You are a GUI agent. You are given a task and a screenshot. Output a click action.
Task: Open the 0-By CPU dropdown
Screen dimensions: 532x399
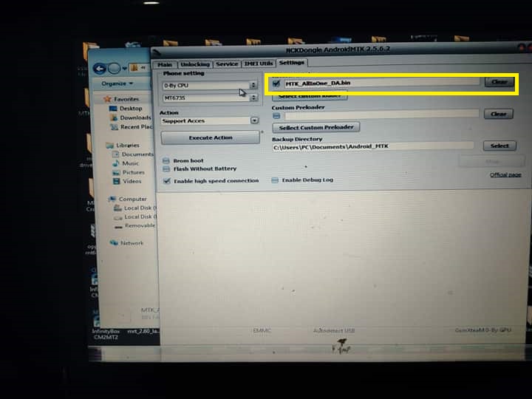pos(211,85)
